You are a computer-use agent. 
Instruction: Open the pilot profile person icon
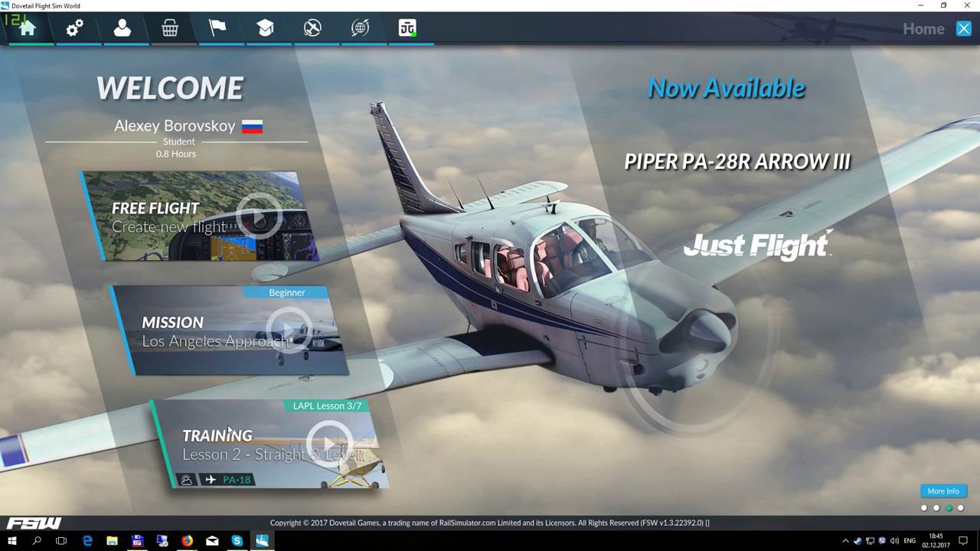[122, 28]
